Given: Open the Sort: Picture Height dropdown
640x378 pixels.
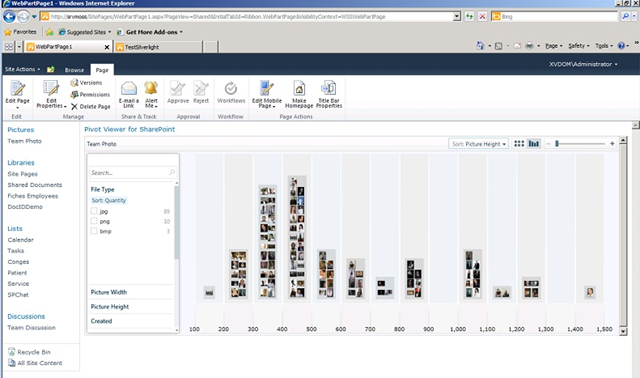Looking at the screenshot, I should point(478,144).
